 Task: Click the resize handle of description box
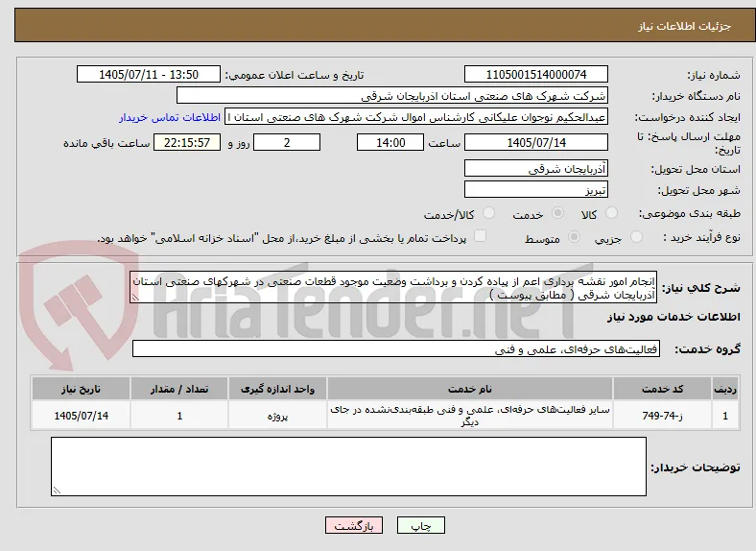pos(135,298)
